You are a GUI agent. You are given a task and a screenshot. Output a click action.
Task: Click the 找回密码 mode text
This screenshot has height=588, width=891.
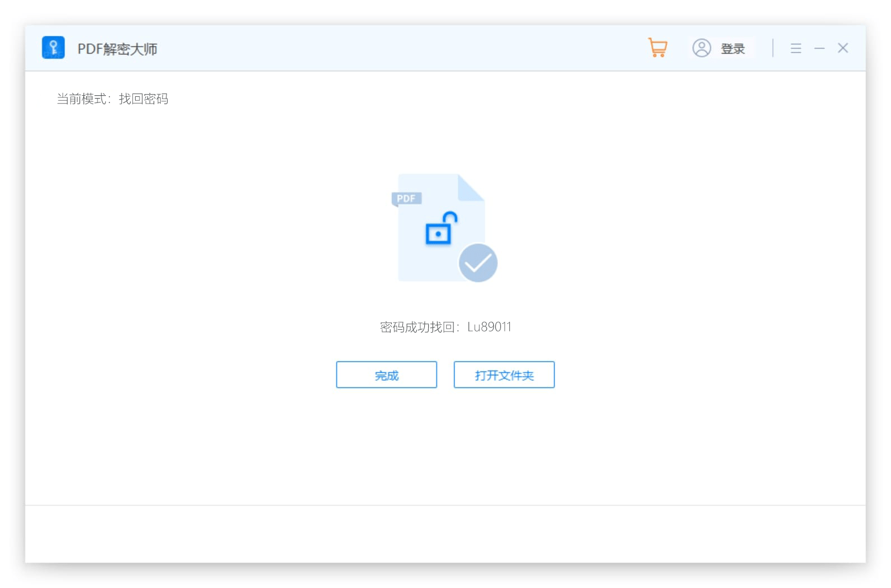coord(143,99)
